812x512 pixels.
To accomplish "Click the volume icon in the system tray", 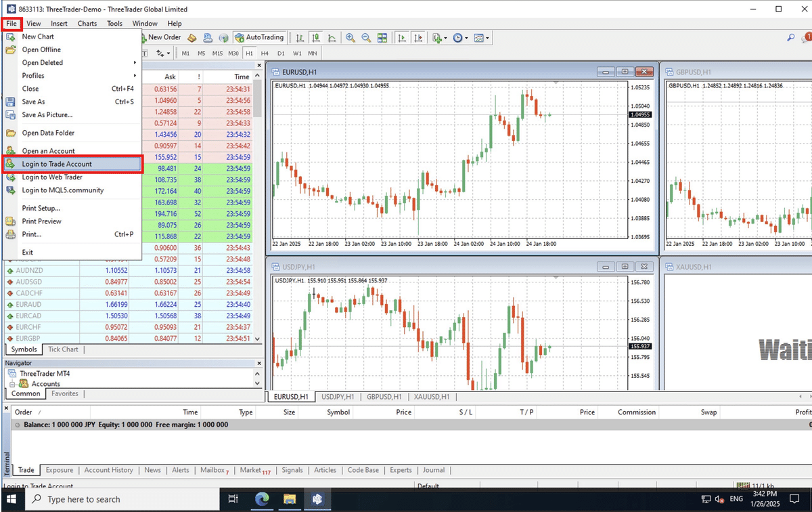I will coord(720,499).
